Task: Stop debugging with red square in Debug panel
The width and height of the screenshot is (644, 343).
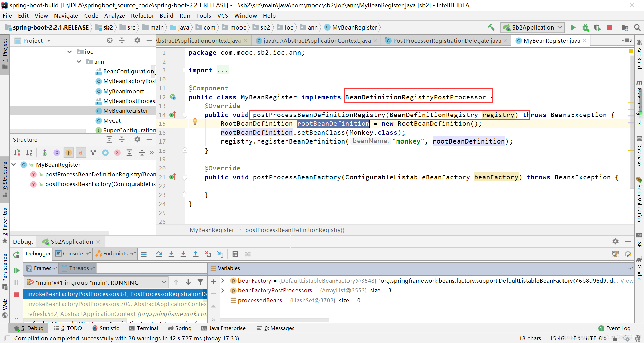Action: pyautogui.click(x=16, y=294)
